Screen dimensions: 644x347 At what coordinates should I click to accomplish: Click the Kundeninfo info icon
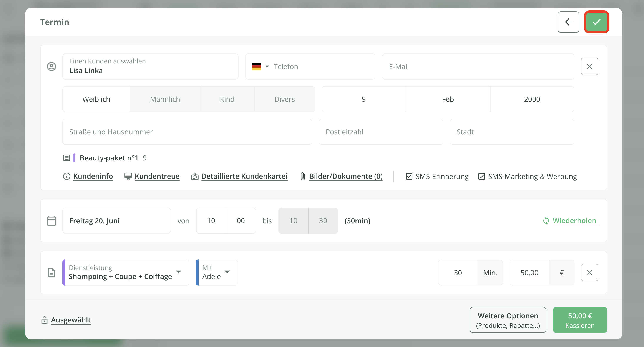[x=66, y=176]
